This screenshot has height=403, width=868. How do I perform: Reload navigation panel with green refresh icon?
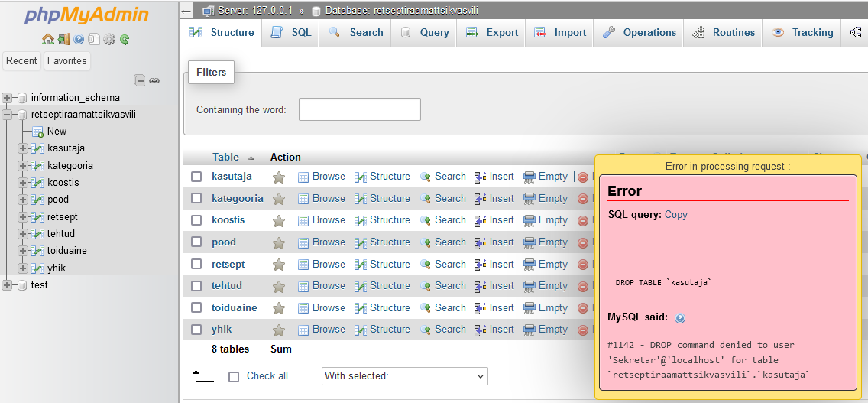click(125, 39)
